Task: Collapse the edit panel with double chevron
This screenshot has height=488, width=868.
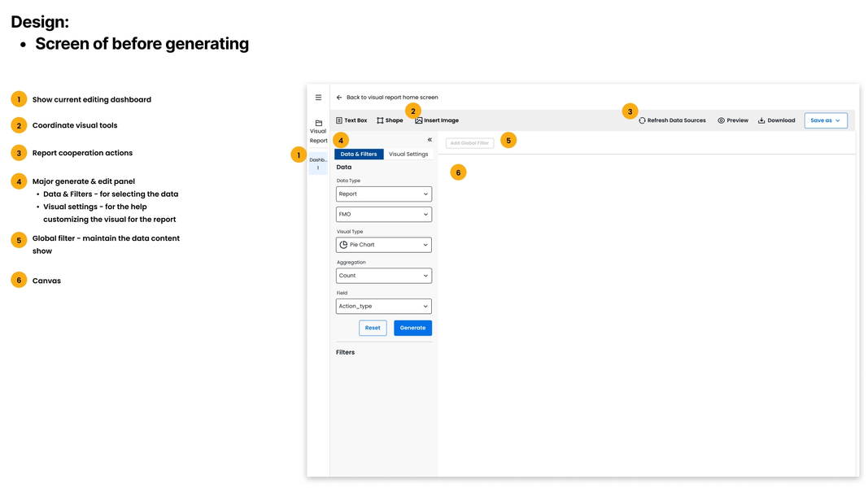Action: pyautogui.click(x=430, y=140)
